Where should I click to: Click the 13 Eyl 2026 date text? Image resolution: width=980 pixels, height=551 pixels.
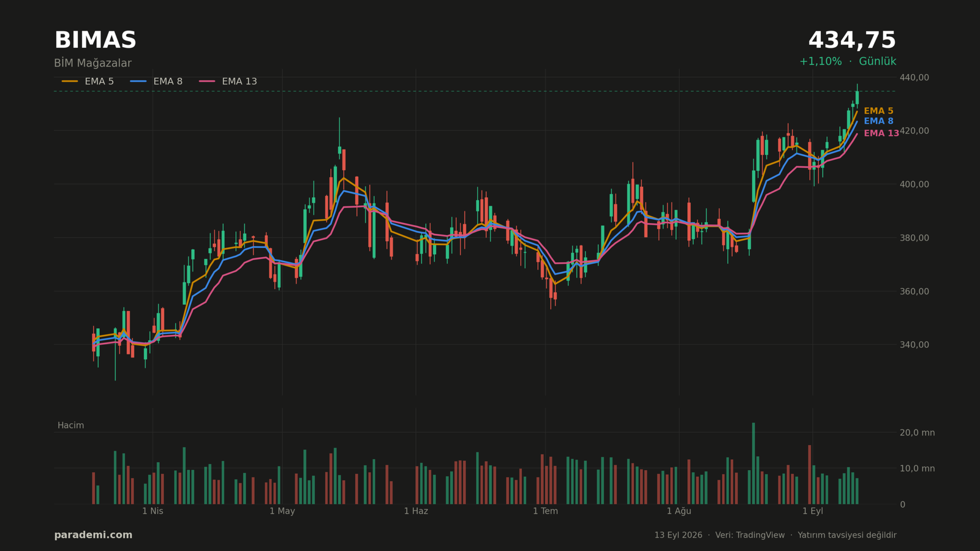678,535
